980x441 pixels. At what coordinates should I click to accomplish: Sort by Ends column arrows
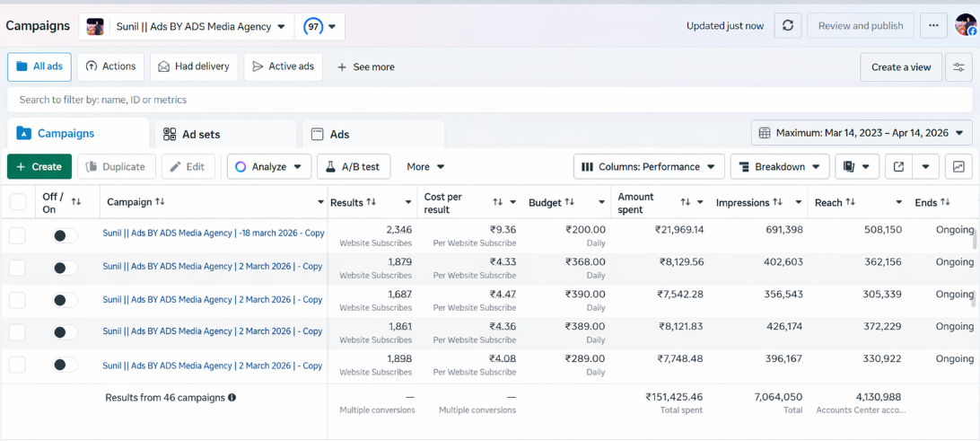point(945,202)
